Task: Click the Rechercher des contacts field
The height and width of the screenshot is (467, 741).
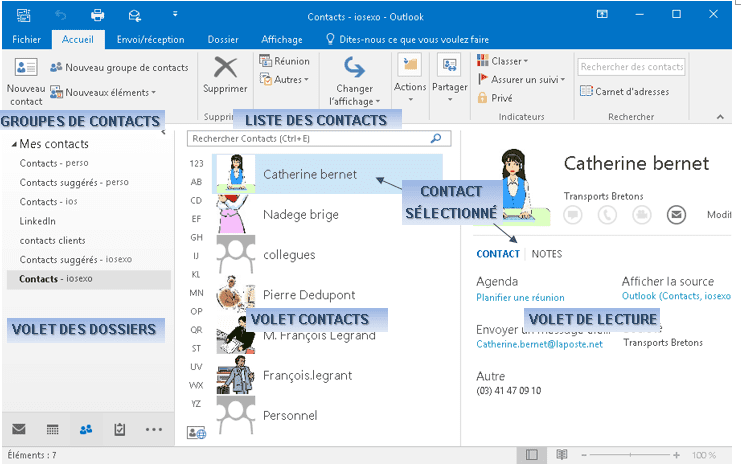Action: point(631,67)
